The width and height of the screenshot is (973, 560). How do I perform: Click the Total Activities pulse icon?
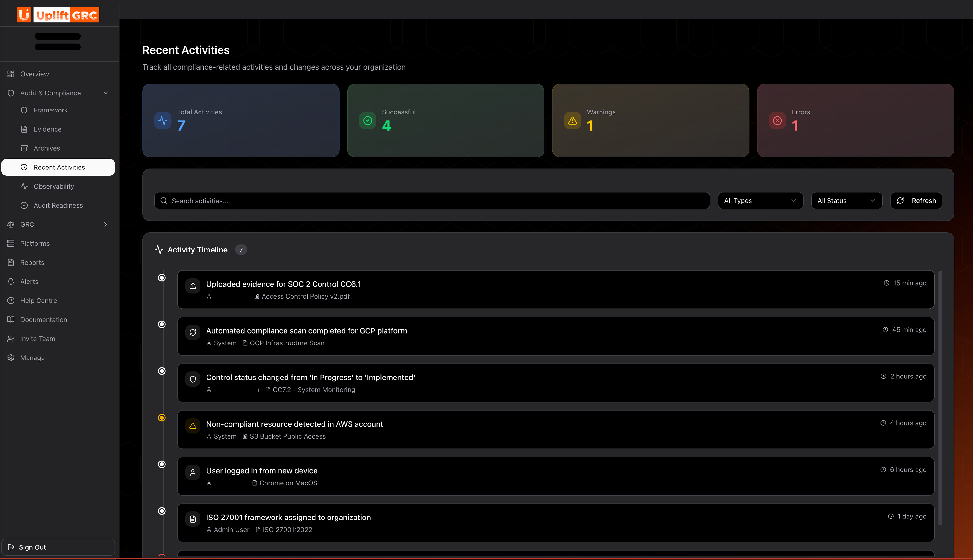point(163,120)
